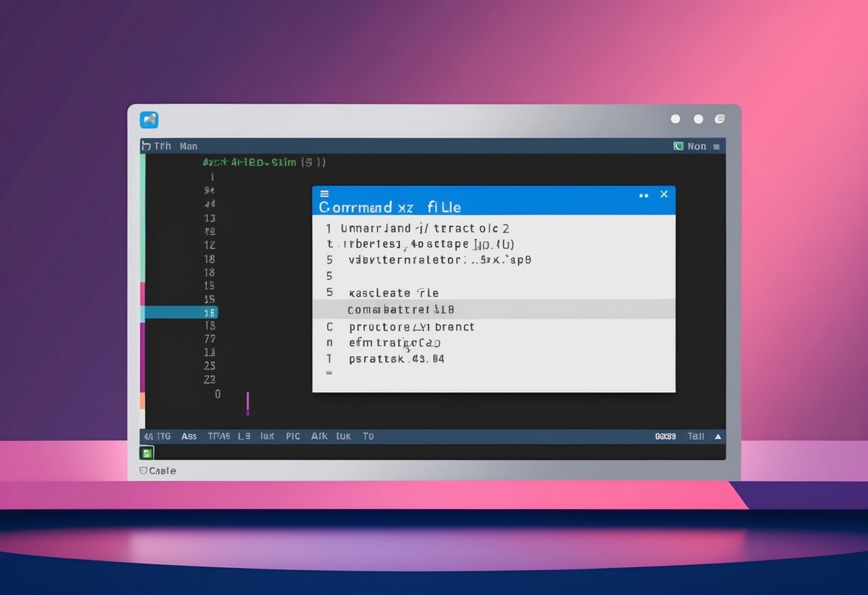
Task: Click the Ark indicator in the status bar
Action: [319, 436]
